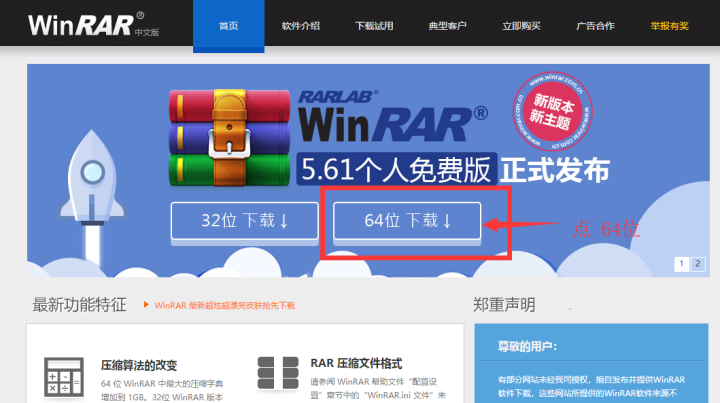Open the RAR 压缩文件格式 feature heading
This screenshot has width=720, height=403.
coord(356,364)
